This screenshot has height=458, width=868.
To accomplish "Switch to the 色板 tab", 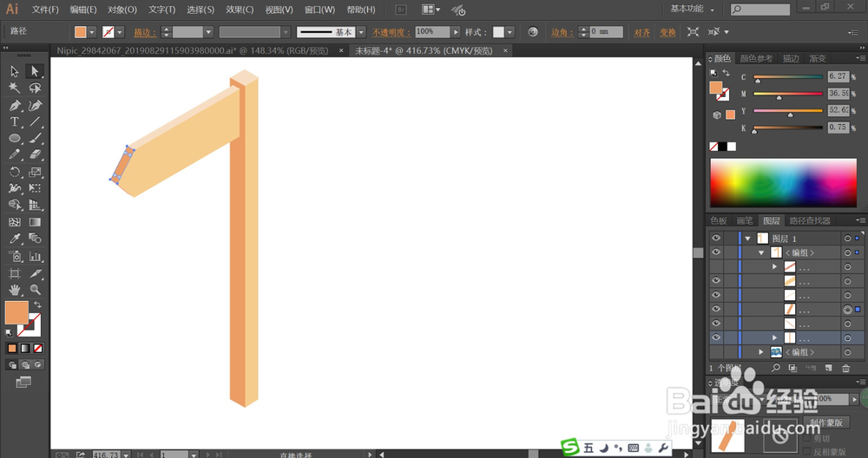I will pos(719,220).
